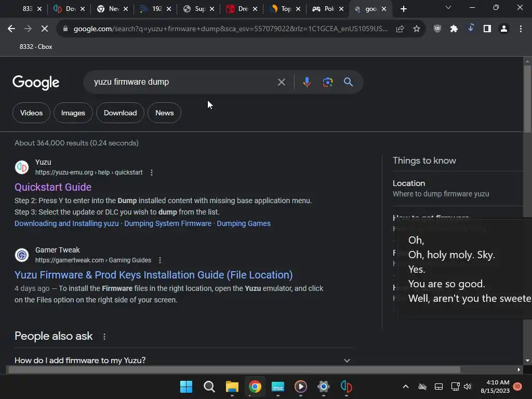This screenshot has width=532, height=399.
Task: Stop loading the page
Action: tap(45, 29)
